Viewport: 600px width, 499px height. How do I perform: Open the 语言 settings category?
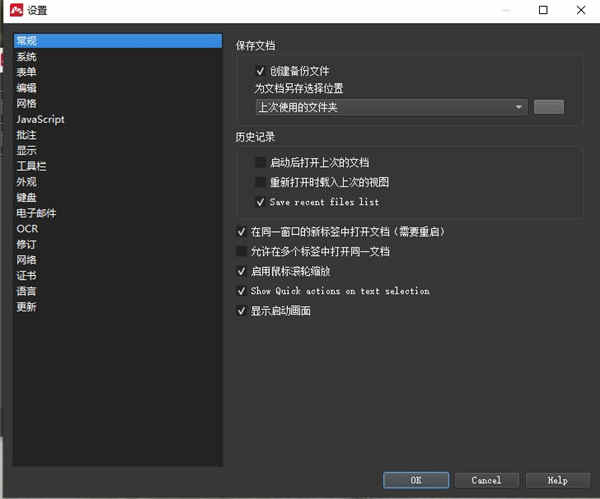coord(118,291)
